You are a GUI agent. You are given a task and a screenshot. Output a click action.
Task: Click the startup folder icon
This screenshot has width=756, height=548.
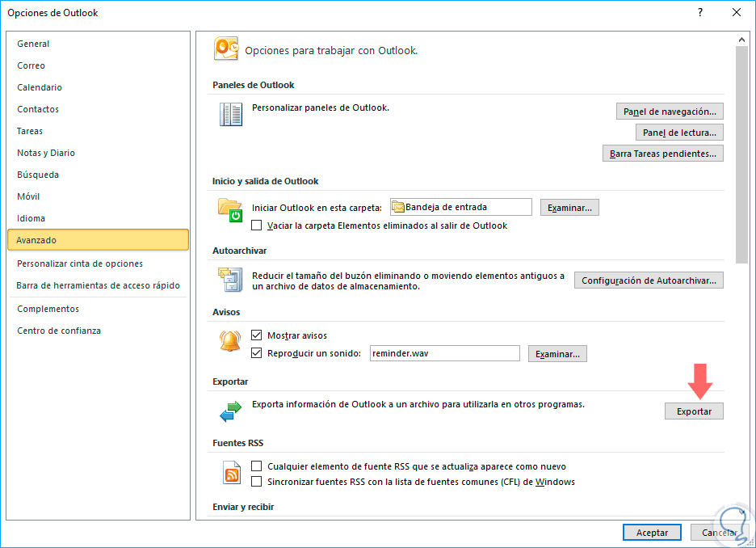tap(230, 210)
